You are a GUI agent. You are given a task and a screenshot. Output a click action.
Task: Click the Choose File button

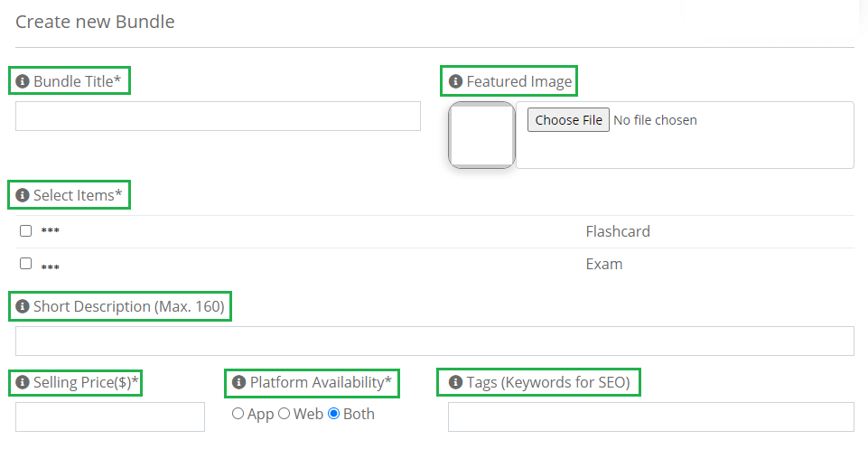tap(568, 120)
